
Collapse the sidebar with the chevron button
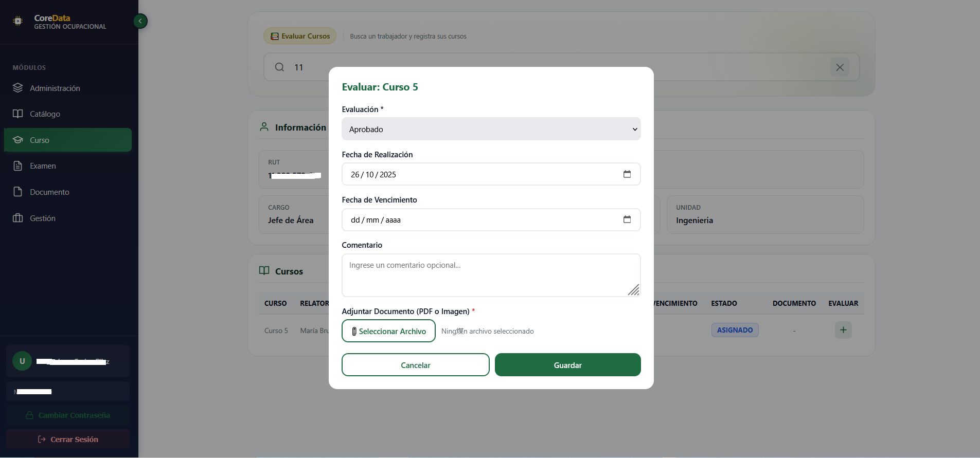click(140, 21)
